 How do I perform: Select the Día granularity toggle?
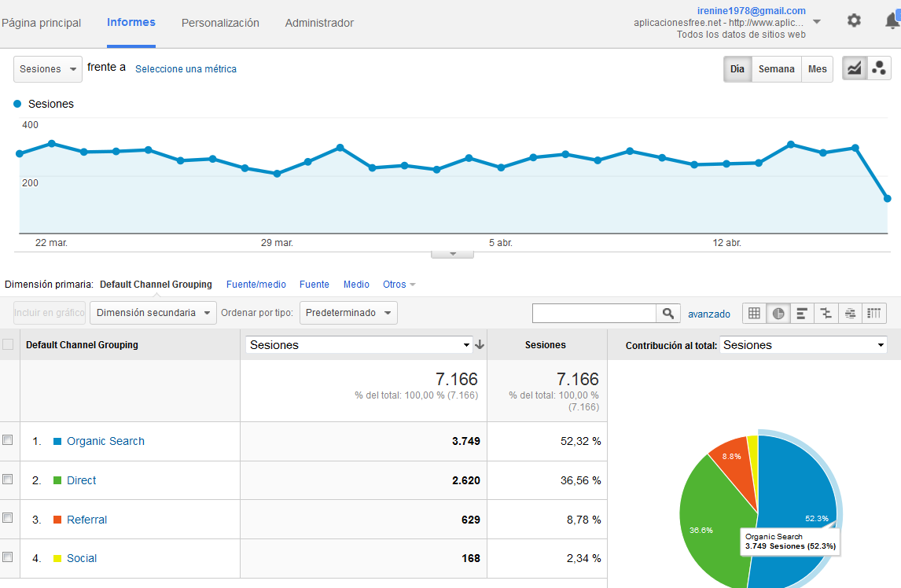click(x=737, y=69)
